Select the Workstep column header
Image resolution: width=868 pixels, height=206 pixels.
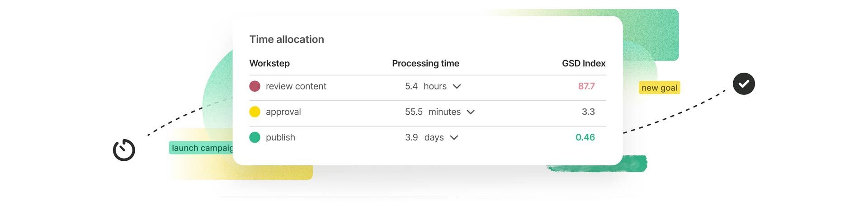tap(269, 63)
